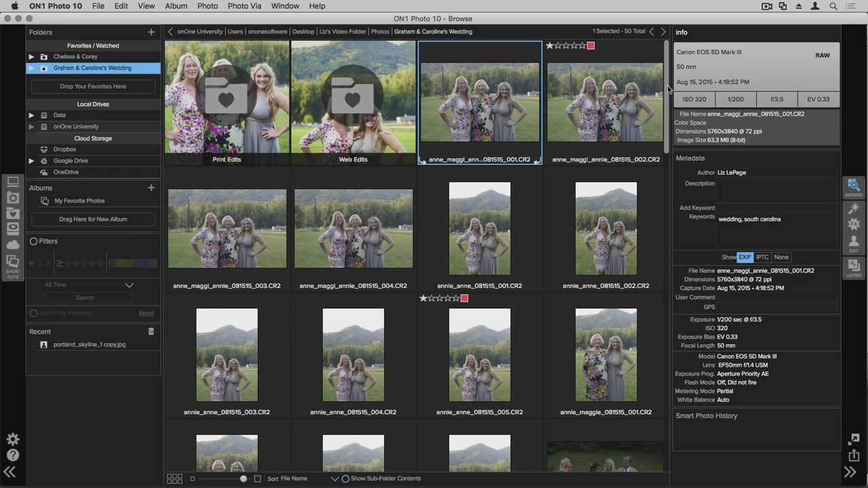868x488 pixels.
Task: Open preferences with the gear icon
Action: click(12, 439)
